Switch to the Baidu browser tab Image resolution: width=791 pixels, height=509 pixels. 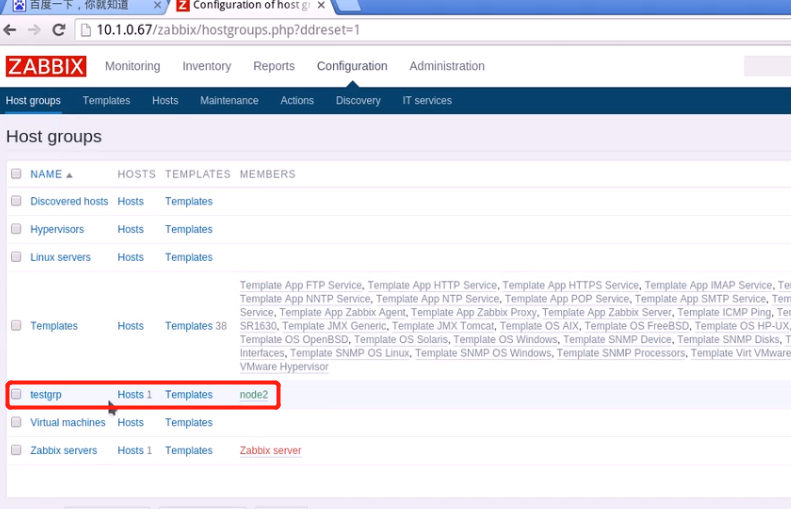coord(78,5)
